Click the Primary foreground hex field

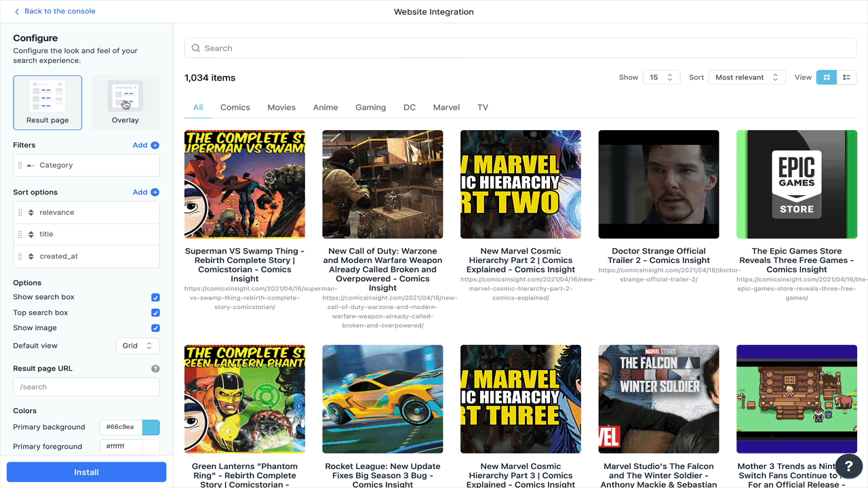pos(121,447)
